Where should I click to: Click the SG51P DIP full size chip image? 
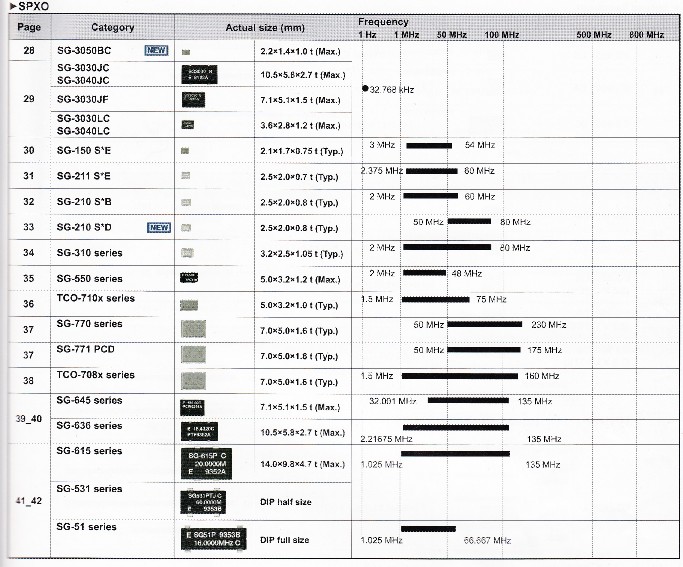(x=214, y=539)
